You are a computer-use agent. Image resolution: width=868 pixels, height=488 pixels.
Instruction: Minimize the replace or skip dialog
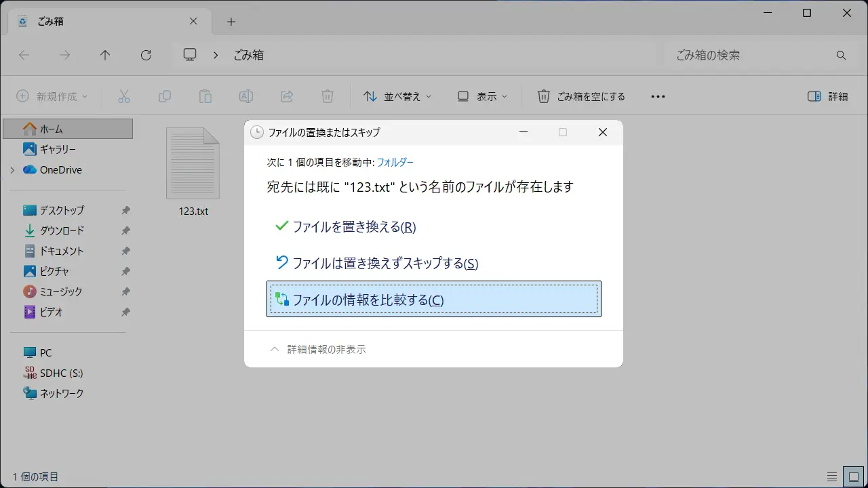tap(523, 132)
